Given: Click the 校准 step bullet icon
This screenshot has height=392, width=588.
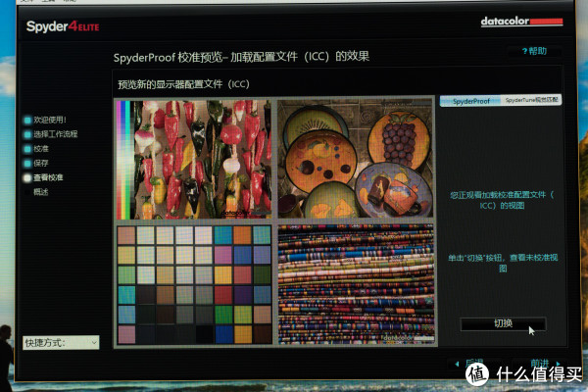Looking at the screenshot, I should pos(26,149).
